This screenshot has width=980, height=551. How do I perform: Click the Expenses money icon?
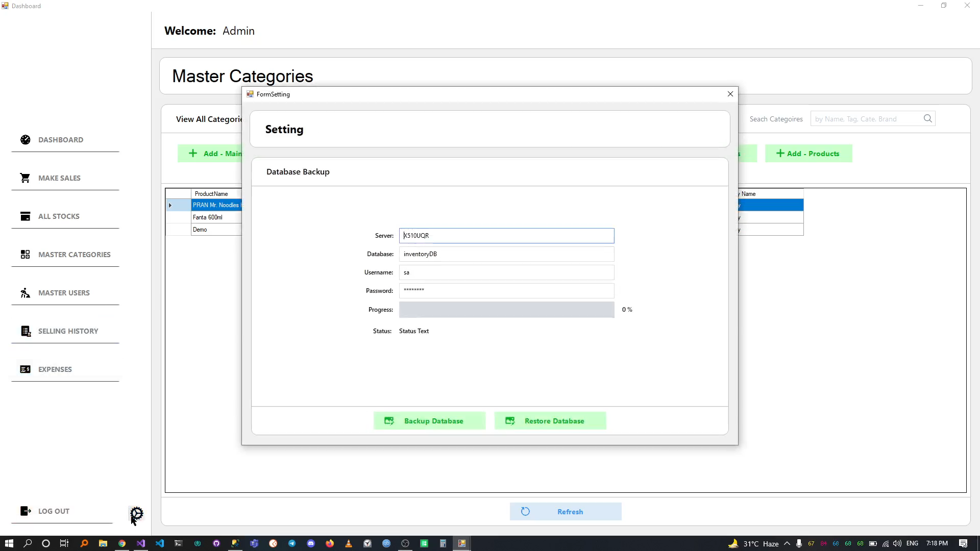coord(25,369)
